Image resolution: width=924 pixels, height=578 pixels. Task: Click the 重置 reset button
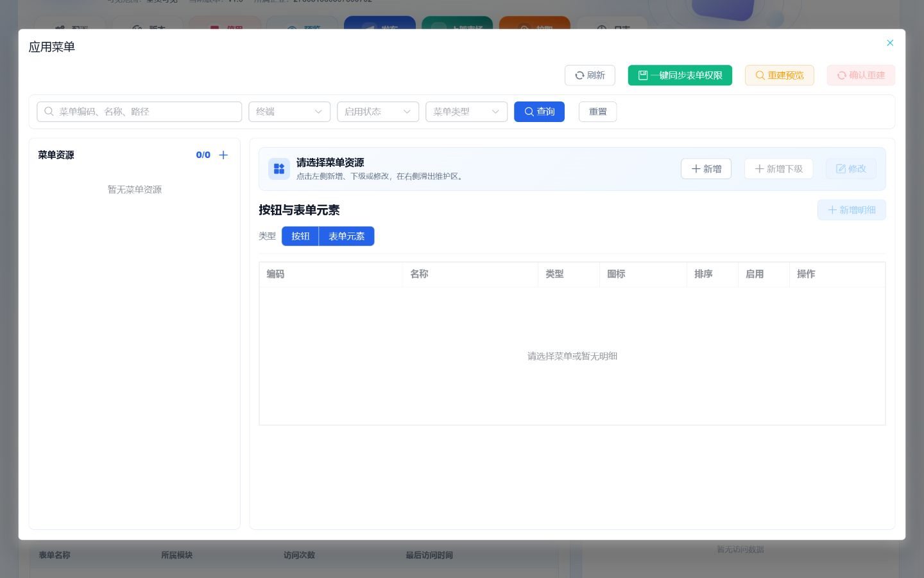coord(597,112)
